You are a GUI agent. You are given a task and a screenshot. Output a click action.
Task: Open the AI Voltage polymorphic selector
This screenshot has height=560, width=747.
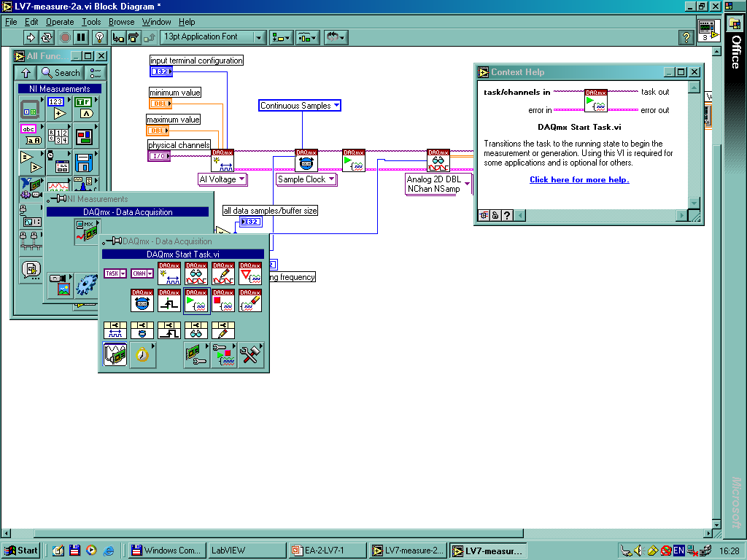coord(222,179)
